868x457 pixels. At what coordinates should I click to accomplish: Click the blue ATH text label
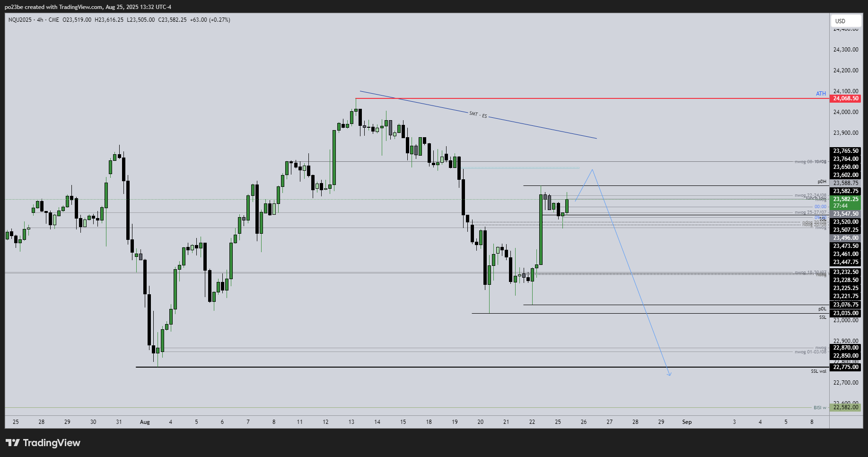pos(821,94)
